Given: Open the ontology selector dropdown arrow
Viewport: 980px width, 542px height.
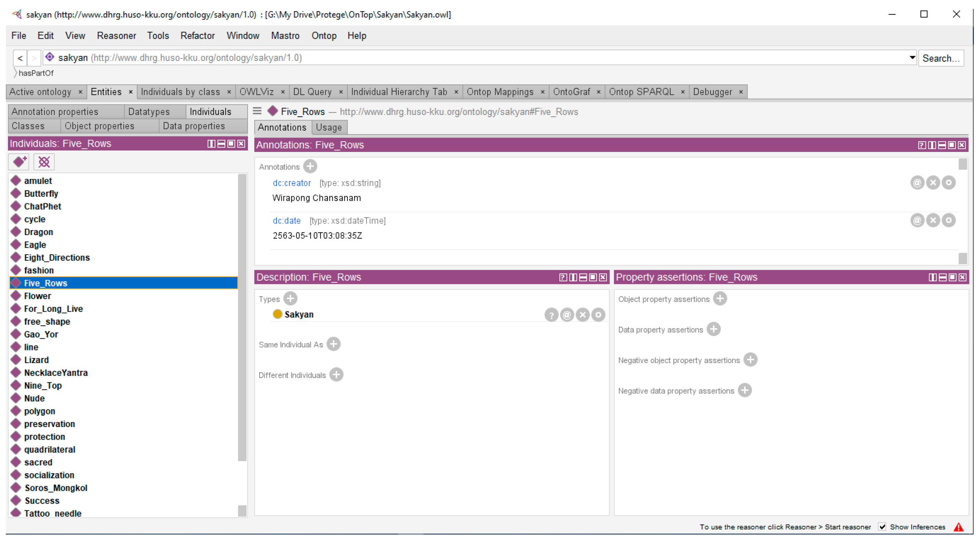Looking at the screenshot, I should 912,57.
